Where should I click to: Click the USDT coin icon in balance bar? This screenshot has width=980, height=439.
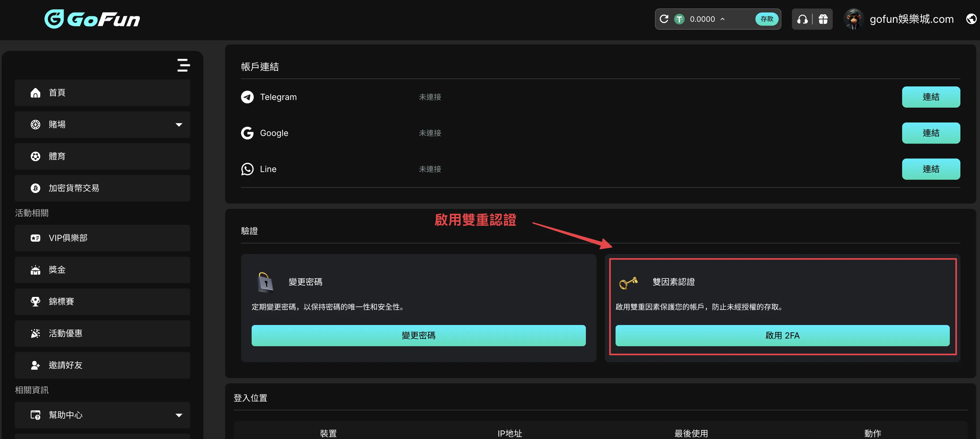[x=679, y=19]
